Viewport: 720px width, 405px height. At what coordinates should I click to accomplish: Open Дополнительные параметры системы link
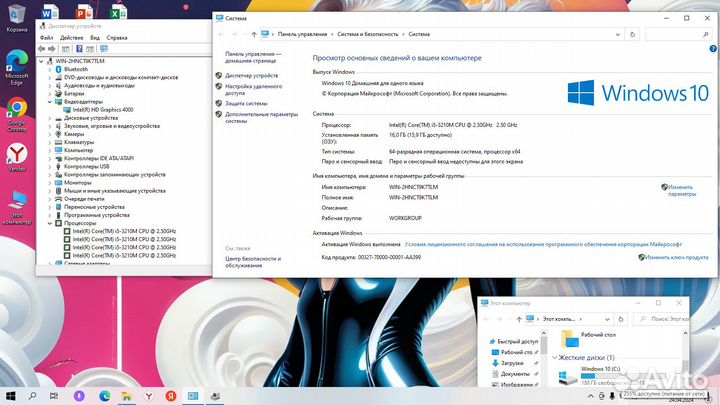[261, 118]
